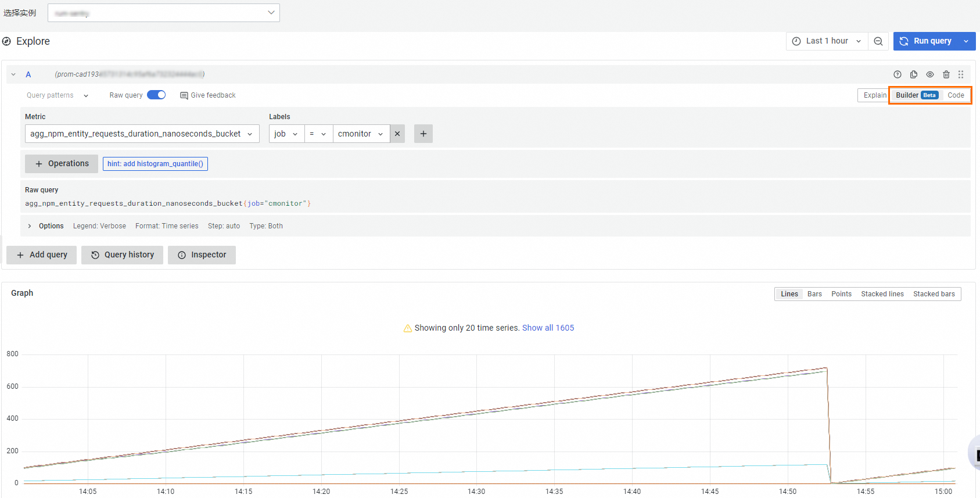Open the Run query options arrow
The image size is (980, 498).
click(966, 41)
